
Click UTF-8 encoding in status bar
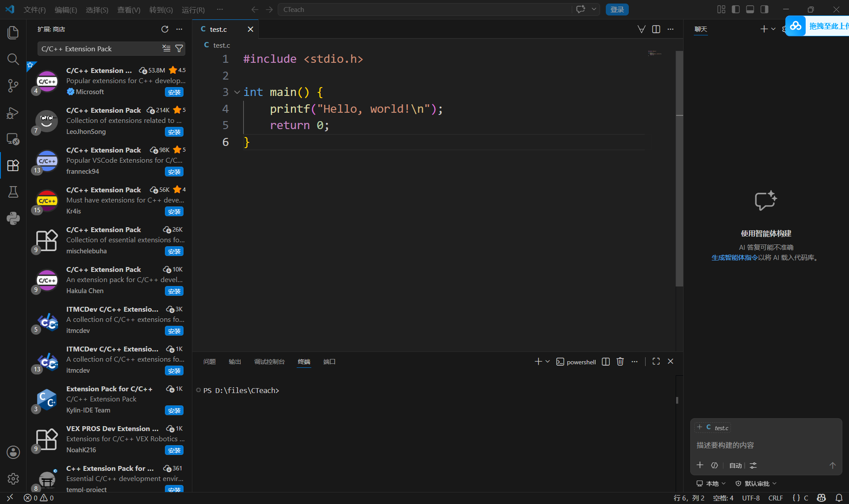pos(750,498)
